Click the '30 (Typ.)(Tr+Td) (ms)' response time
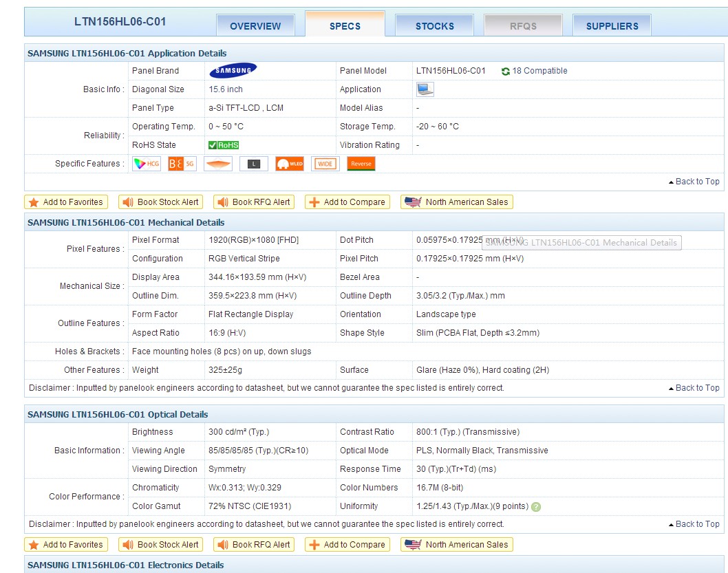 [456, 468]
